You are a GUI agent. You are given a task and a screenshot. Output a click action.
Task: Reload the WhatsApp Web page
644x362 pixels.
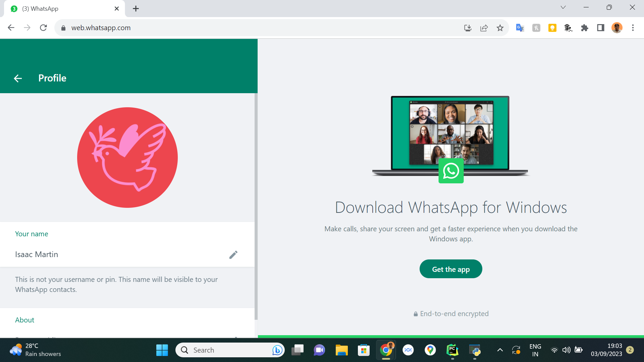coord(43,28)
